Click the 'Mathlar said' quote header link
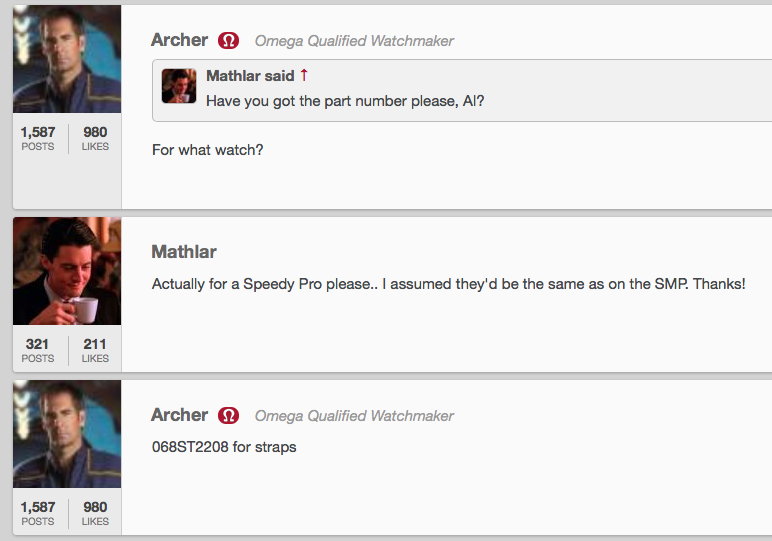772x541 pixels. (250, 76)
